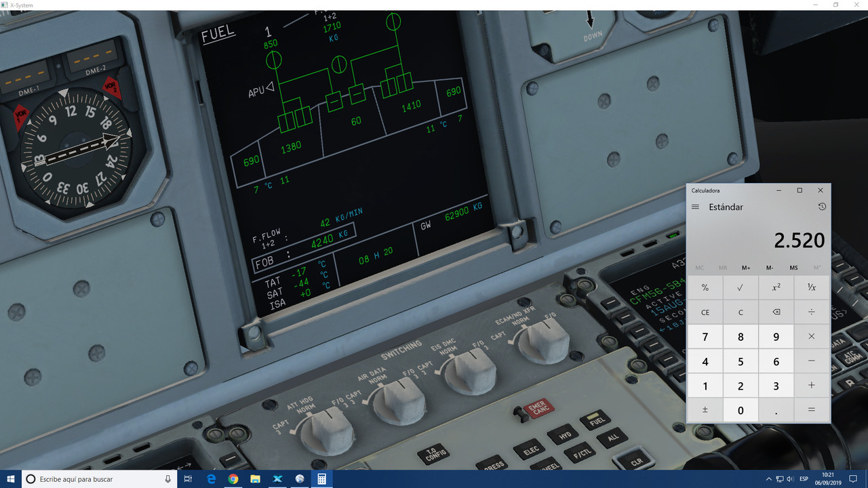Click the T.O CONFIG button
The image size is (868, 488).
(x=434, y=455)
